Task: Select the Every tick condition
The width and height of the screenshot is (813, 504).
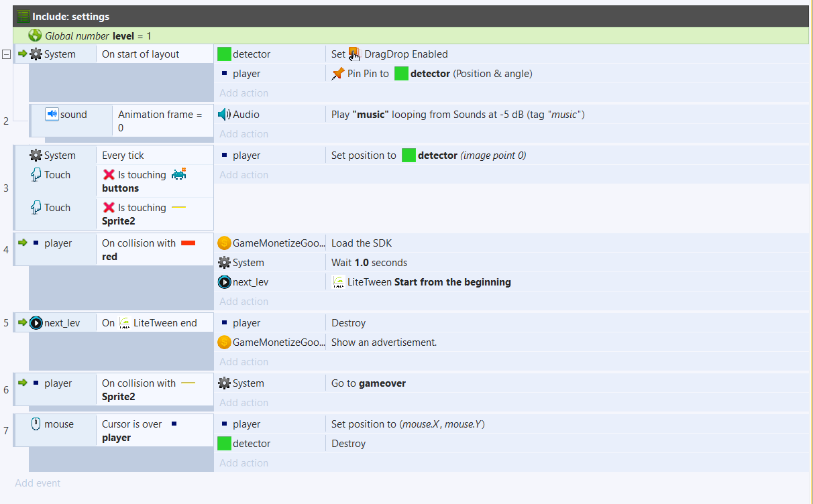Action: click(x=123, y=155)
